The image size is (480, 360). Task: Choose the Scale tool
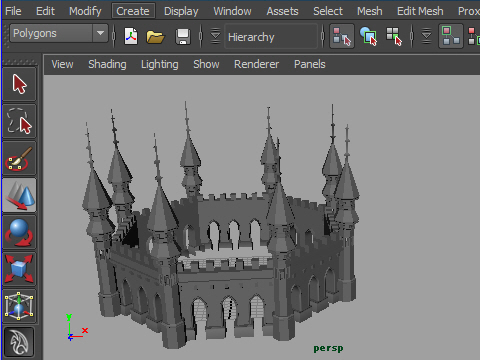pos(19,269)
